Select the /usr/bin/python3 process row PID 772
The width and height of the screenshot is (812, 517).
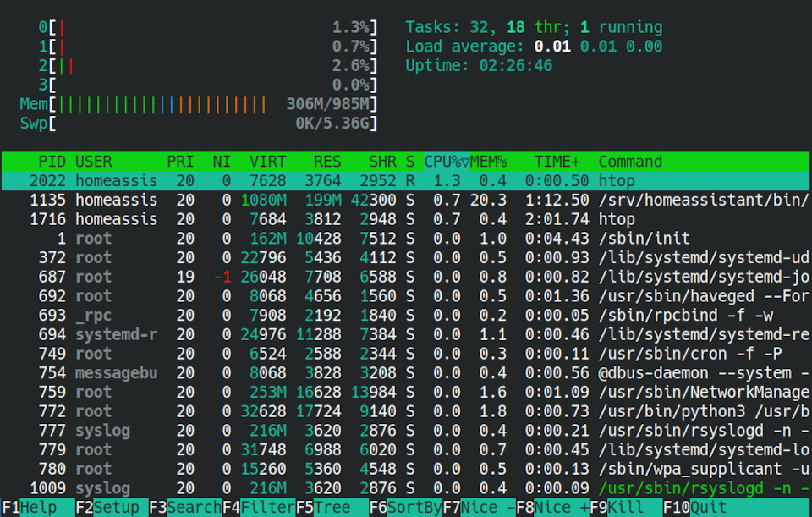406,411
